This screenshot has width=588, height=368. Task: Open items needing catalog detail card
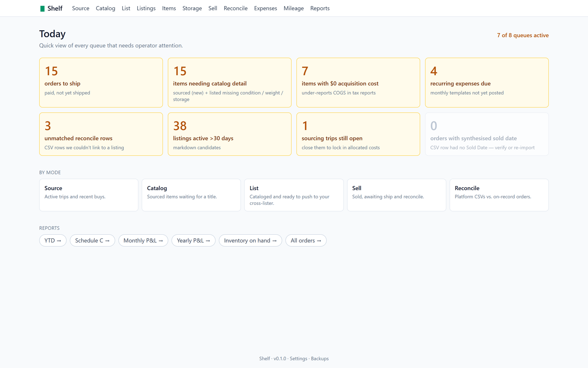229,83
